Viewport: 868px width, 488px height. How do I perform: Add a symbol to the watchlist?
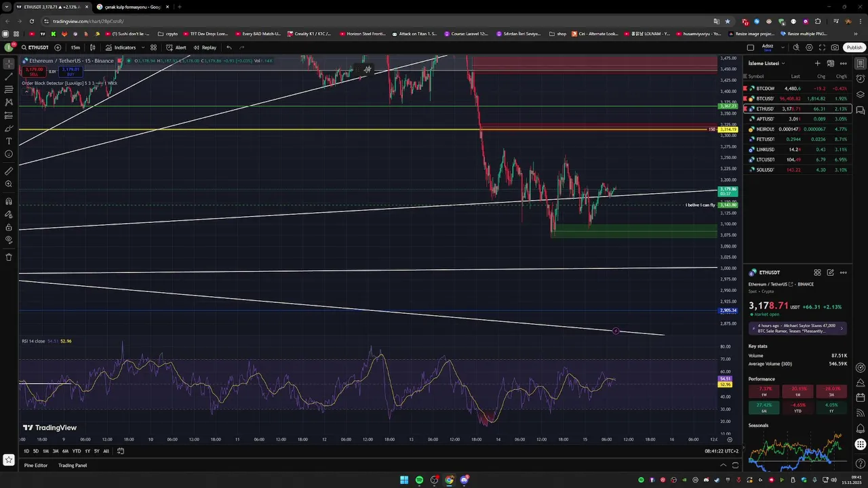(x=817, y=63)
